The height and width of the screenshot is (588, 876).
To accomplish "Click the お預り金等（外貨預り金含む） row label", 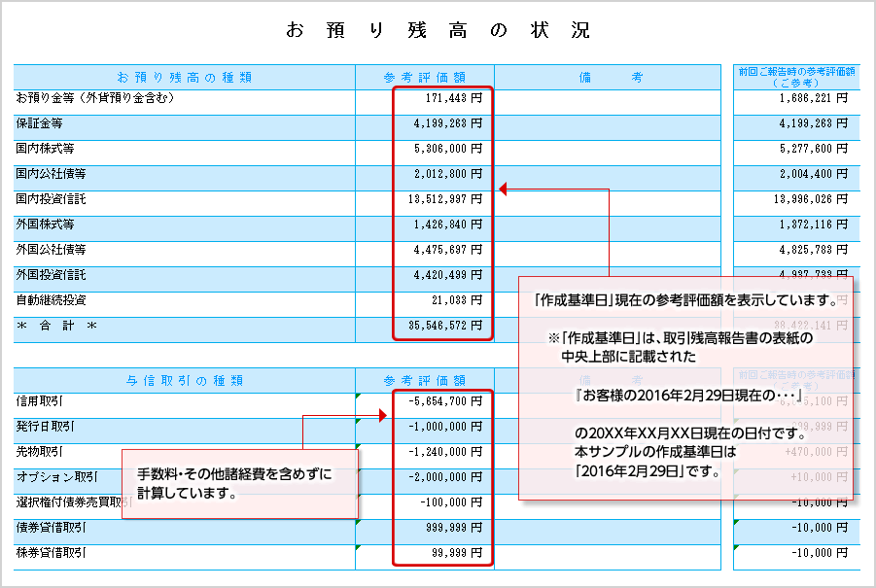I will (95, 98).
